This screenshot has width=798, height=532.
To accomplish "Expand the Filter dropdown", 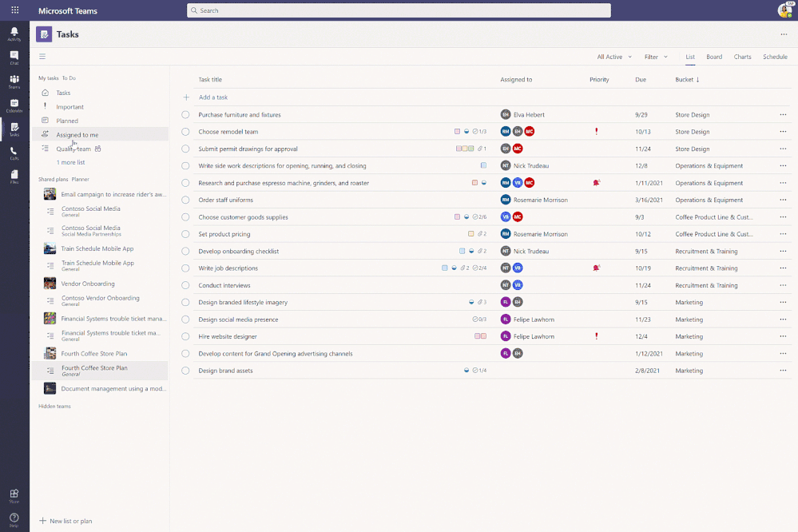I will [656, 57].
